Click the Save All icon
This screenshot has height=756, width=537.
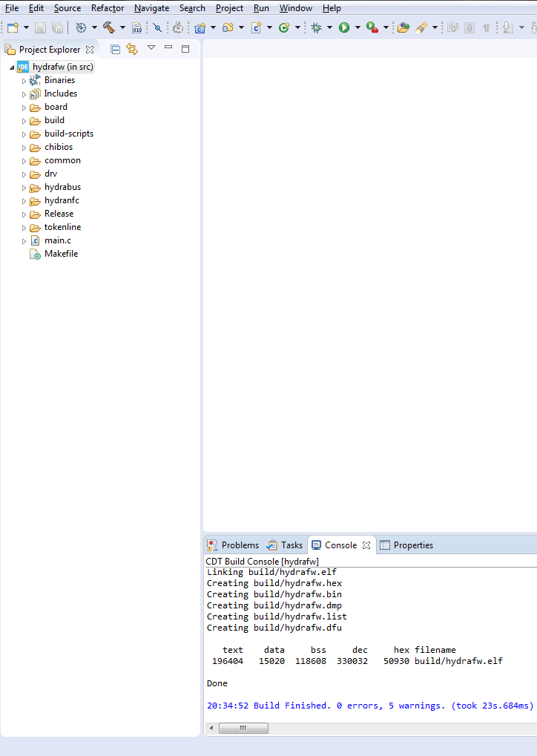point(57,27)
